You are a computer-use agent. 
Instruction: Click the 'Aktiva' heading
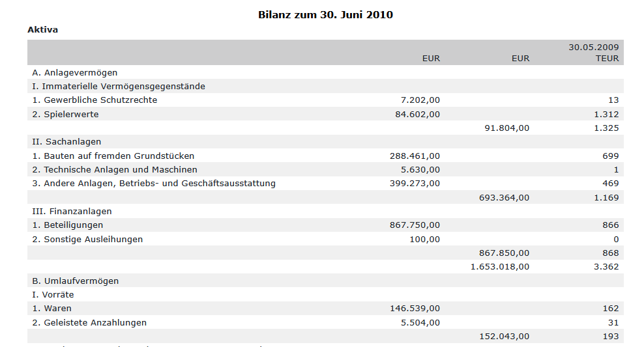point(43,30)
